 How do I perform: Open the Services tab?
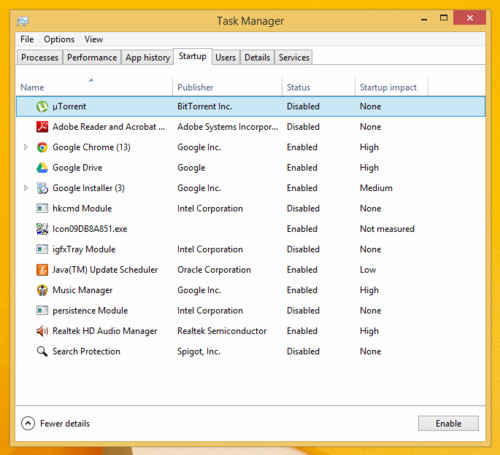coord(294,57)
